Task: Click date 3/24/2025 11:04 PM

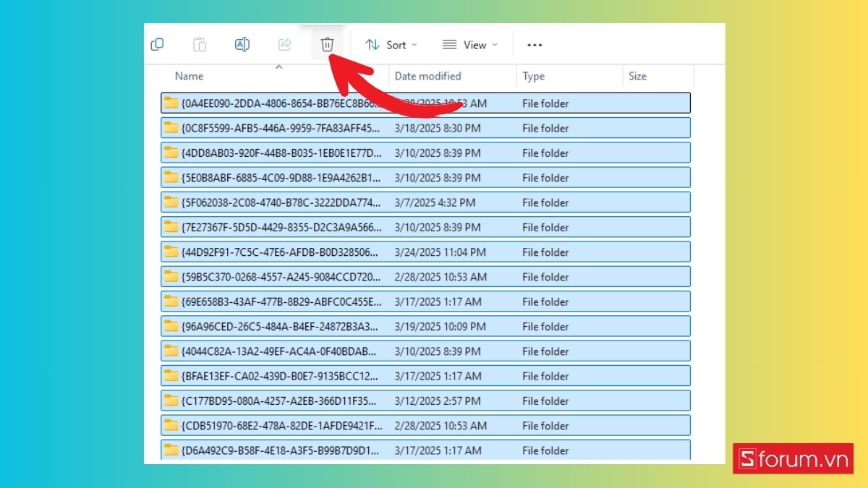Action: pos(441,252)
